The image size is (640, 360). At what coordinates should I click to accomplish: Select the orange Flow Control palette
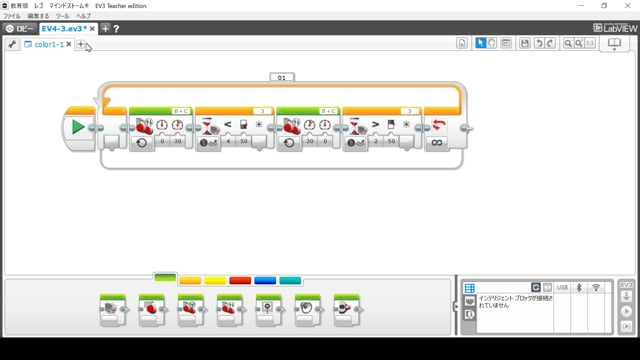tap(190, 280)
